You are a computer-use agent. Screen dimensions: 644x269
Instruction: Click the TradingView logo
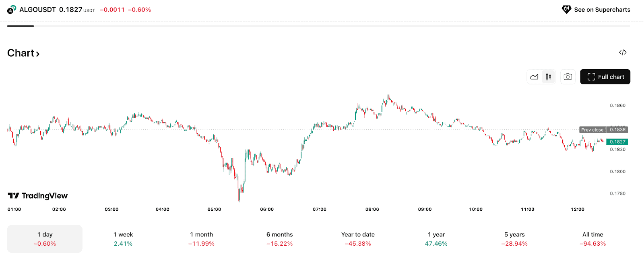(38, 196)
